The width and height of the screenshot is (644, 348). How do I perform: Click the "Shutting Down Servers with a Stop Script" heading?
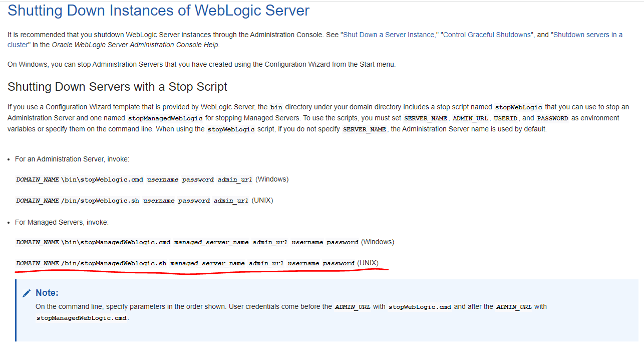click(118, 87)
